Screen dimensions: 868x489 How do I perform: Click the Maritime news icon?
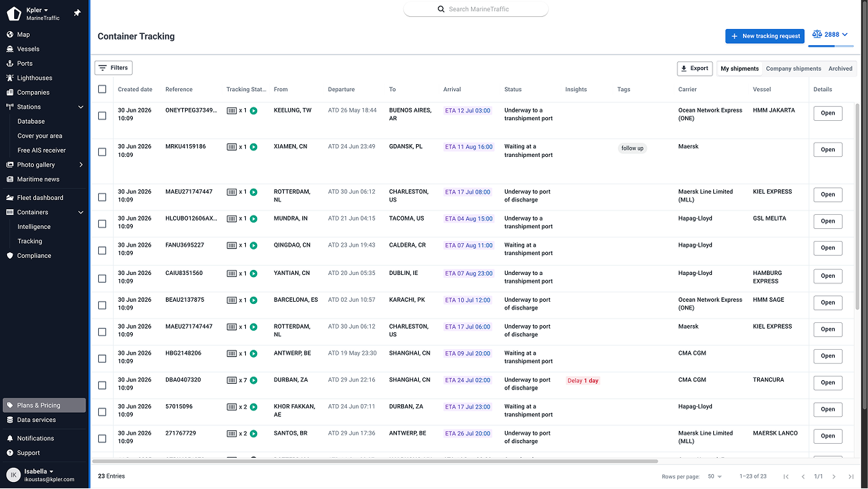tap(10, 179)
